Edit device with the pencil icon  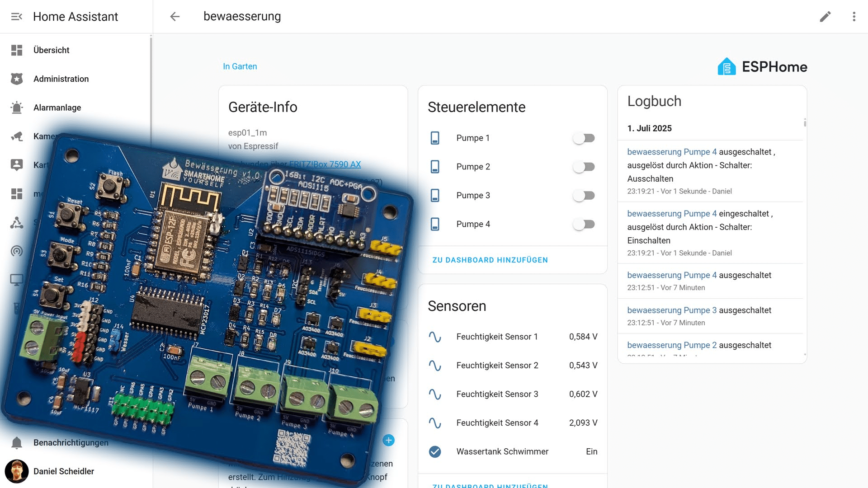click(825, 17)
